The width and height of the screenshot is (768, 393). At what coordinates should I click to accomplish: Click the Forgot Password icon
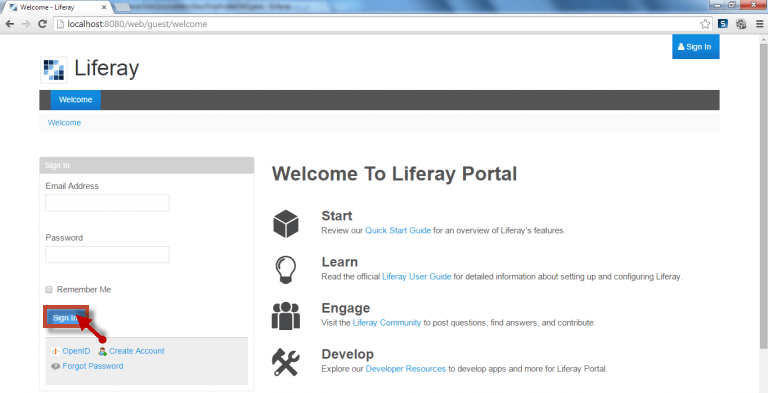coord(55,366)
